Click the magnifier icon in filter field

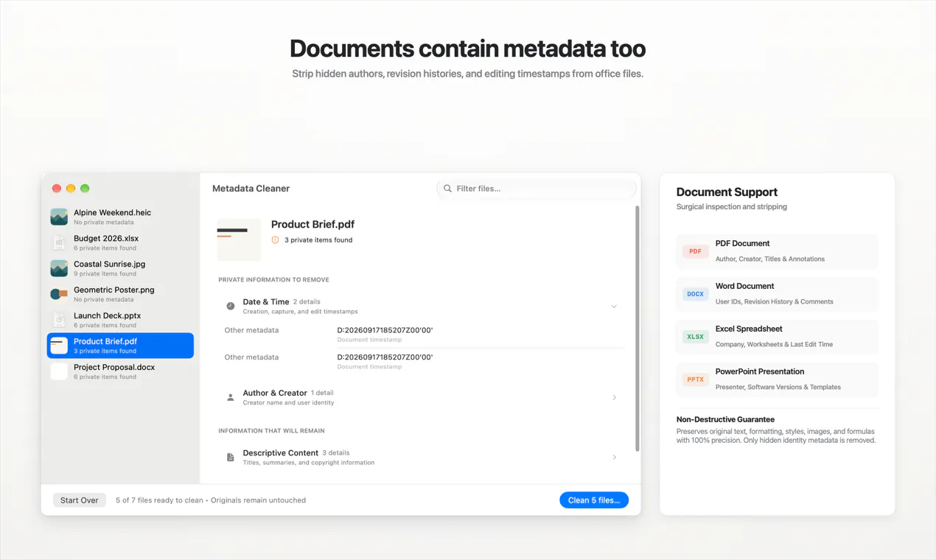[447, 189]
